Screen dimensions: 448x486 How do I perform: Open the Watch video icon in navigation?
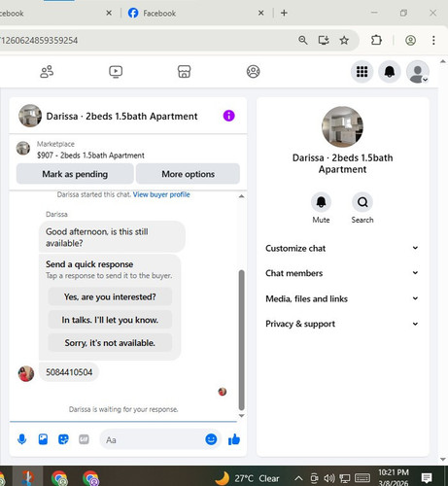tap(116, 72)
